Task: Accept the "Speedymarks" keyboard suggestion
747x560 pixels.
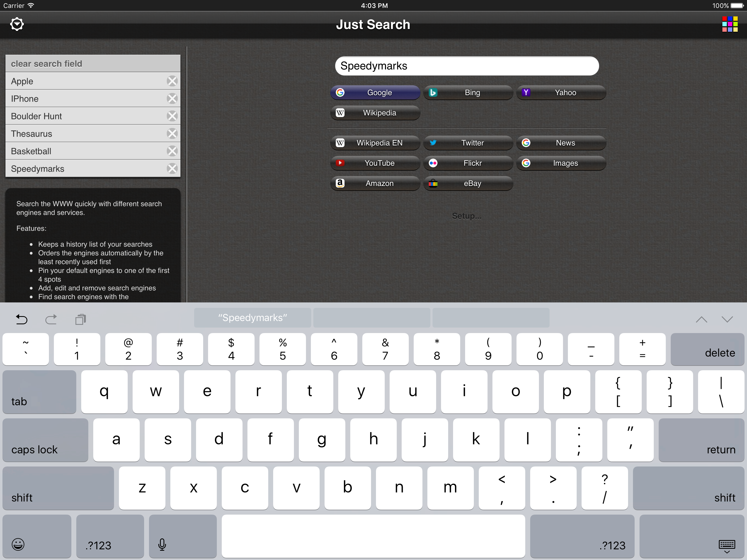Action: point(252,318)
